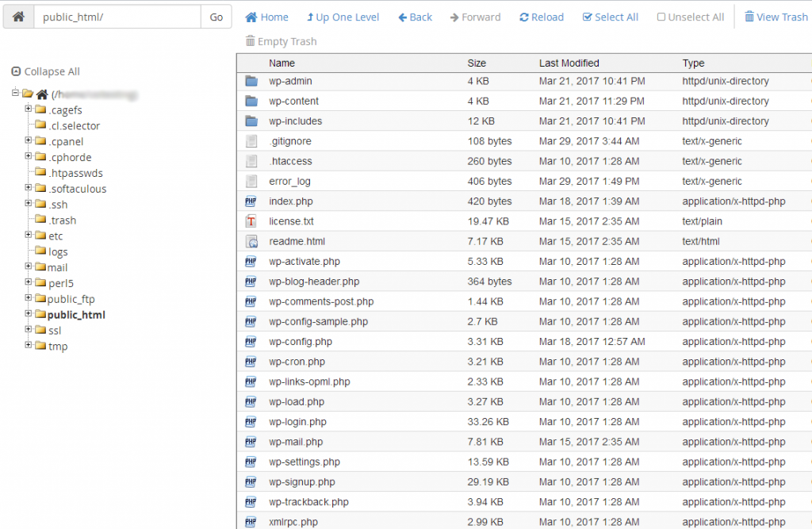Image resolution: width=812 pixels, height=529 pixels.
Task: Collapse the root home directory node
Action: (x=15, y=93)
